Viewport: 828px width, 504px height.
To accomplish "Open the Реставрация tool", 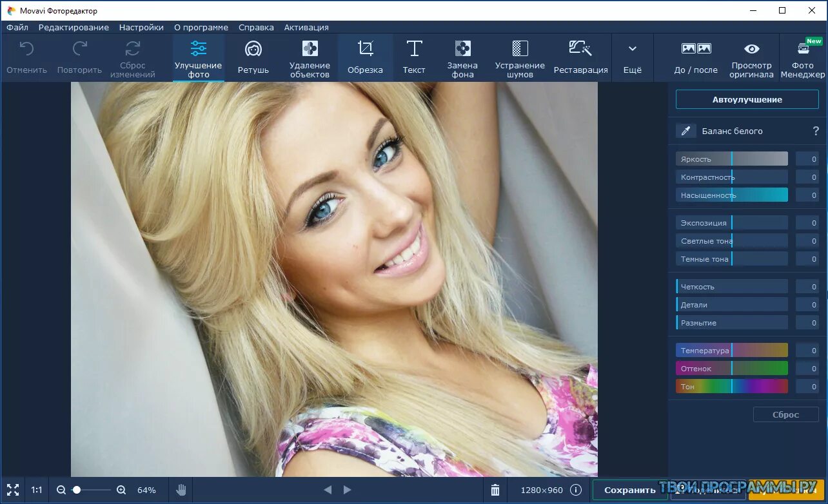I will point(580,57).
